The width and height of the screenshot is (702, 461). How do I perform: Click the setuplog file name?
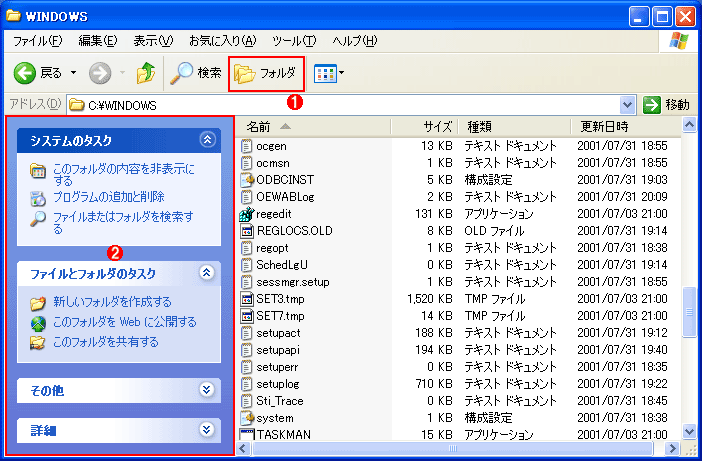pos(278,384)
